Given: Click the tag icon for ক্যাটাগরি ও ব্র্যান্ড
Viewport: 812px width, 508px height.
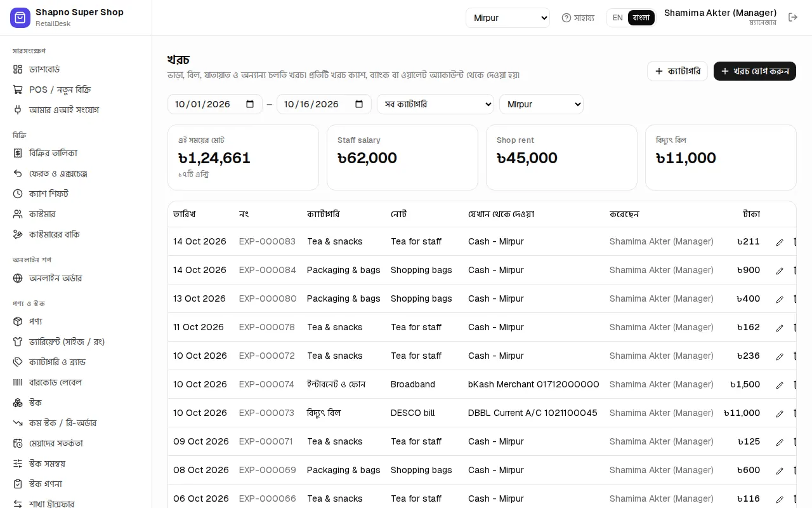Looking at the screenshot, I should 18,362.
